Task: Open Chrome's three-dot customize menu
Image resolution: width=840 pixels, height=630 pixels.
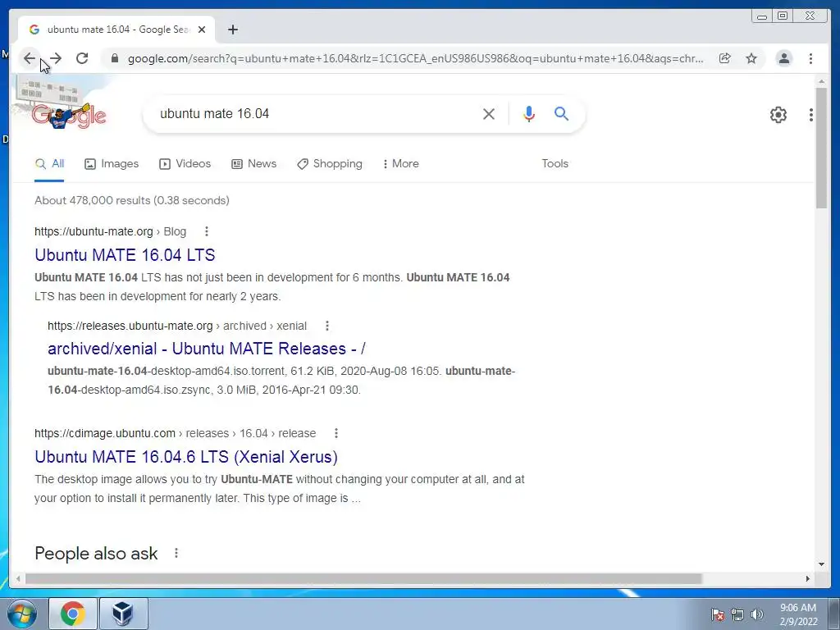Action: [x=811, y=58]
